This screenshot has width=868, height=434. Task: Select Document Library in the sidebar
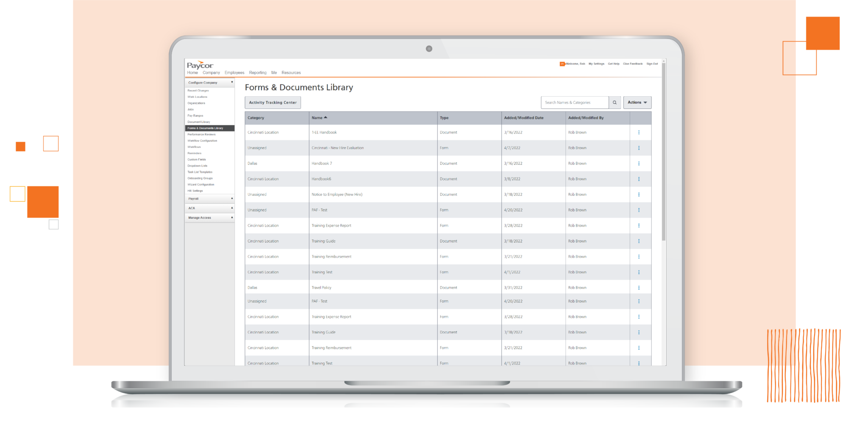point(198,122)
